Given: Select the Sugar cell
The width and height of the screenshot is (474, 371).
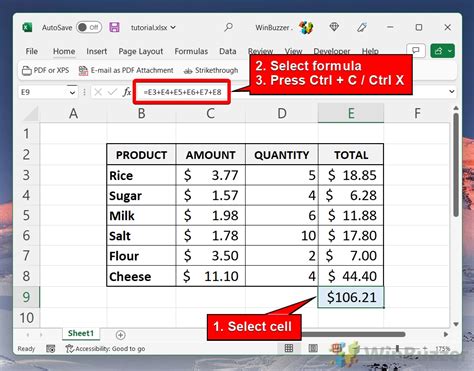Looking at the screenshot, I should coord(141,195).
